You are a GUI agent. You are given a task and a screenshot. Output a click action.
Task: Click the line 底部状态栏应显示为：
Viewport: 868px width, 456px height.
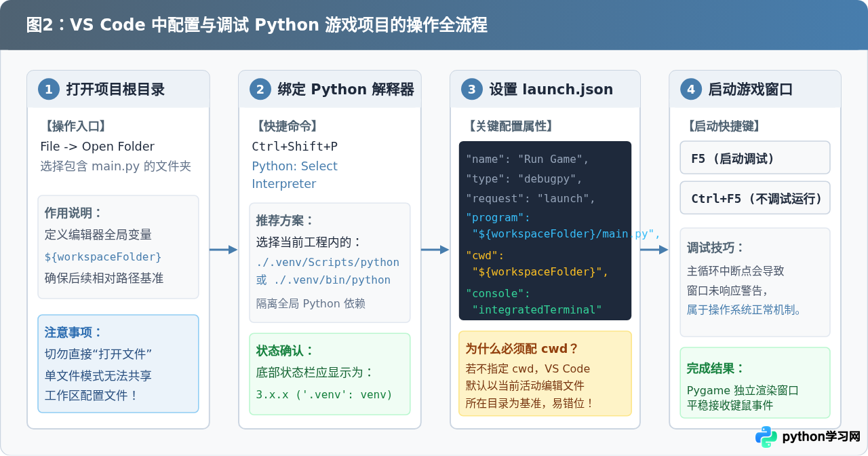[x=315, y=373]
